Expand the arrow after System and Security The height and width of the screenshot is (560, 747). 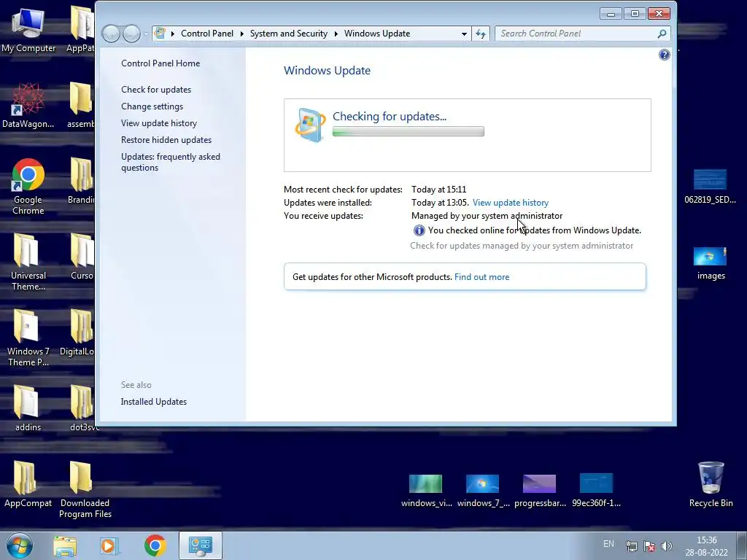[x=336, y=34]
